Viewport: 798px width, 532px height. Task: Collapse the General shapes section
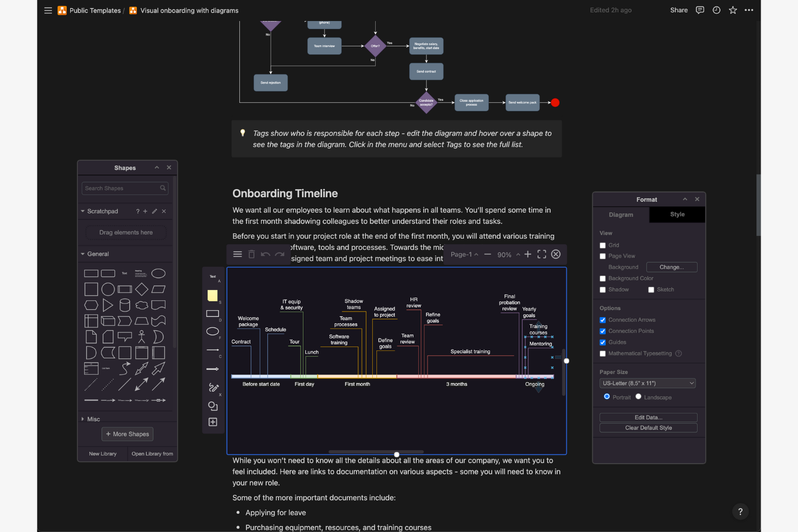pyautogui.click(x=82, y=253)
